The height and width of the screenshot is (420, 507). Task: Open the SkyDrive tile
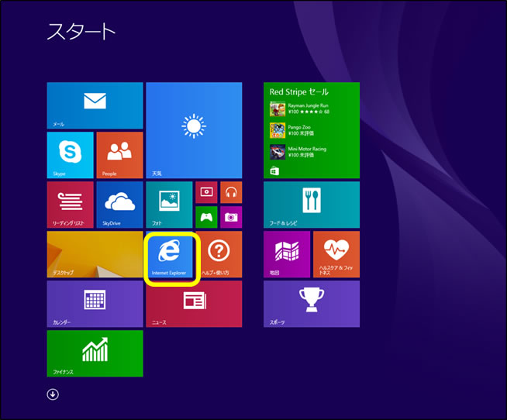pos(119,205)
